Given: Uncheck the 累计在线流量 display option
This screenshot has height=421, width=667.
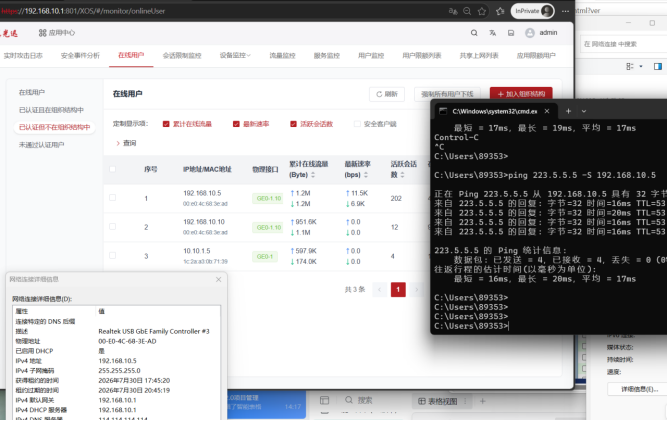Looking at the screenshot, I should 166,124.
